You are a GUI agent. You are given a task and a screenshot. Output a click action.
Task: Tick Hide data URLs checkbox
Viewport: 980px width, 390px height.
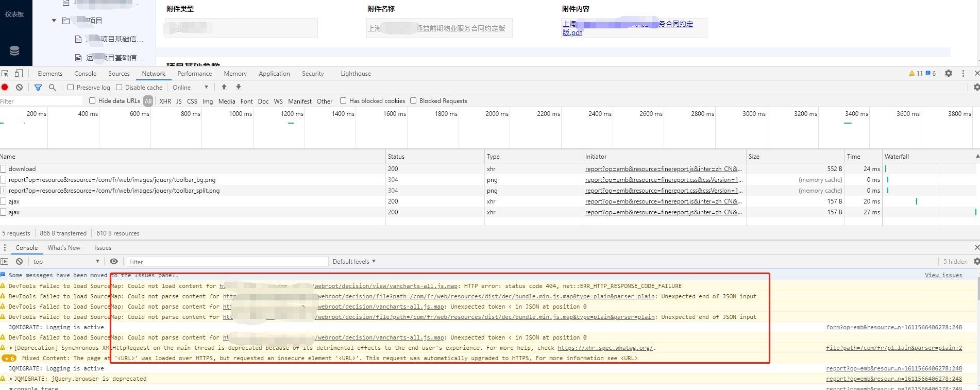coord(92,100)
